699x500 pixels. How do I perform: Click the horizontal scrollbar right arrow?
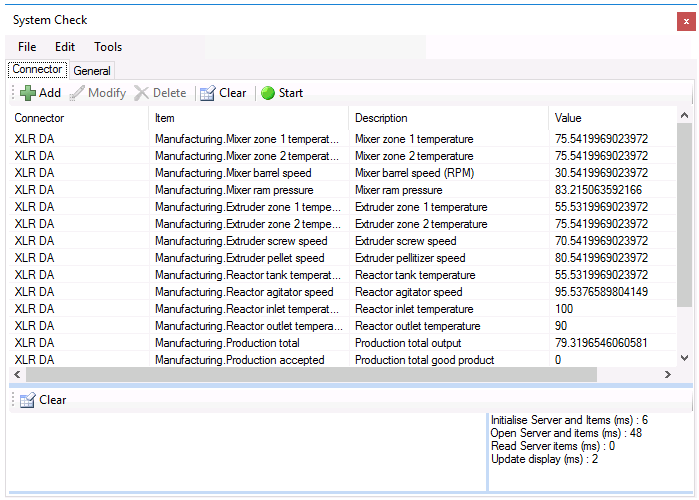click(667, 374)
